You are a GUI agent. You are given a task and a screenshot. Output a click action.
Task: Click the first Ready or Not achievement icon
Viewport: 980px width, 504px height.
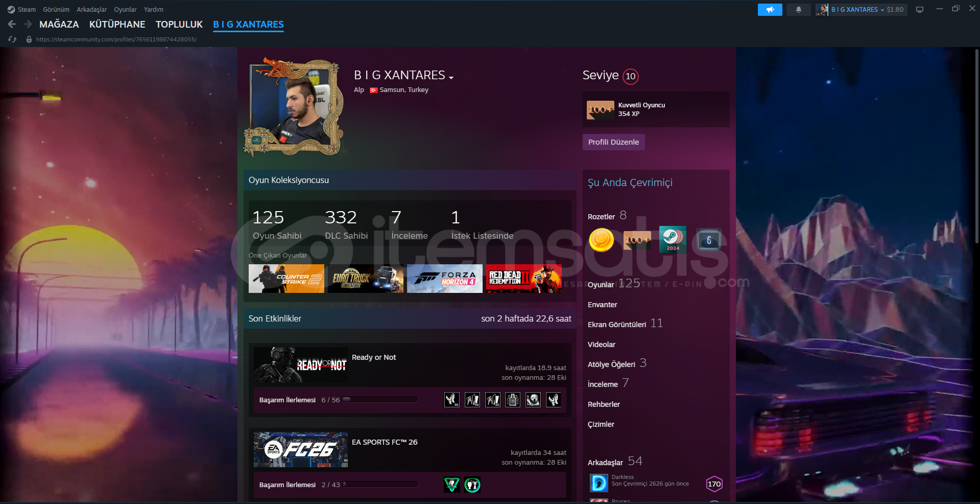[x=452, y=400]
